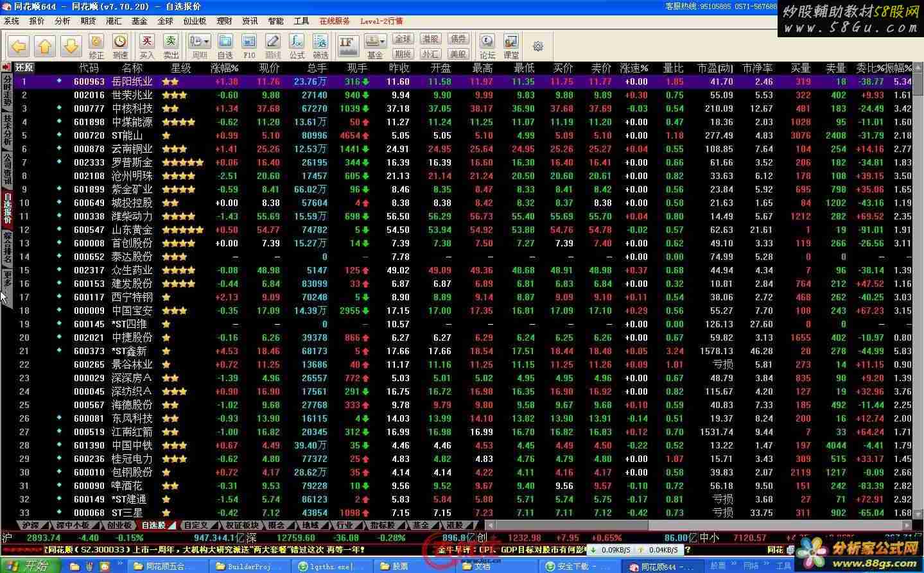Switch to BuilderProj taskbar window

(250, 566)
